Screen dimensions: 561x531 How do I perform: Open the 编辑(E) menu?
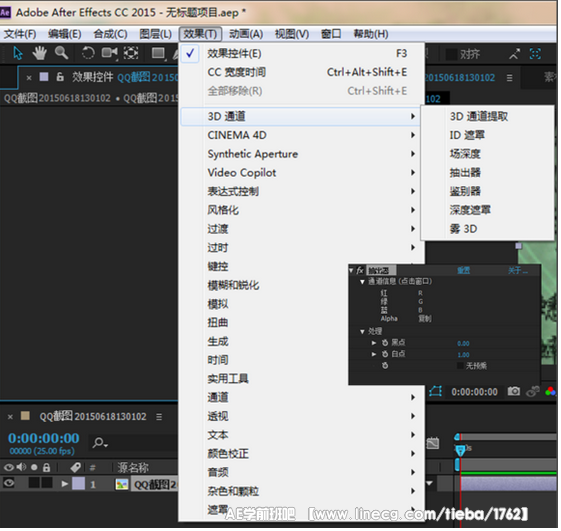tap(65, 34)
